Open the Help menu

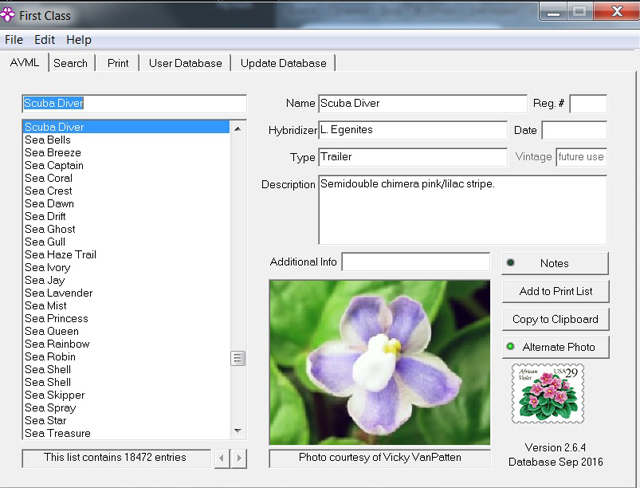79,40
